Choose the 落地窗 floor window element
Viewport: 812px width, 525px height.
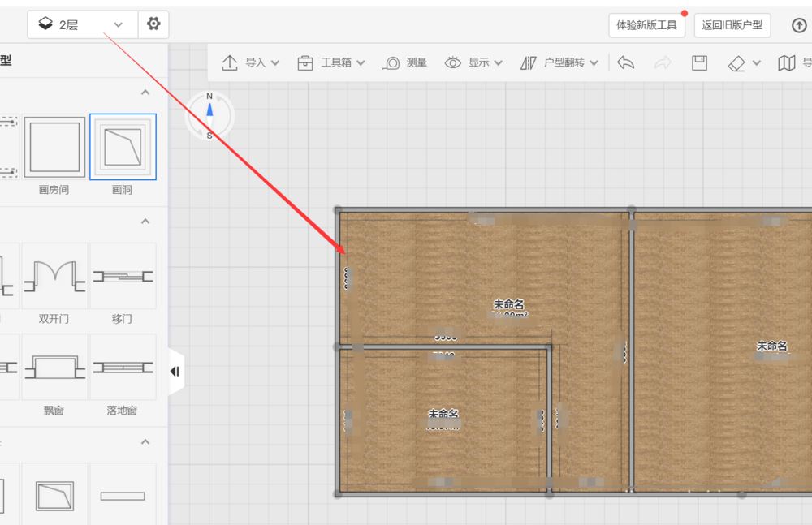(123, 368)
